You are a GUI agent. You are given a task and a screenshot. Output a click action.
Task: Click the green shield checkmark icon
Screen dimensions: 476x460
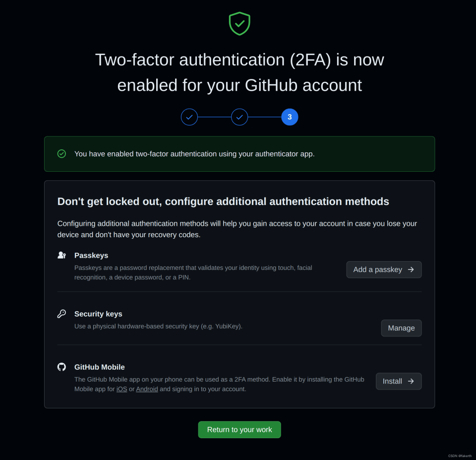click(x=239, y=23)
